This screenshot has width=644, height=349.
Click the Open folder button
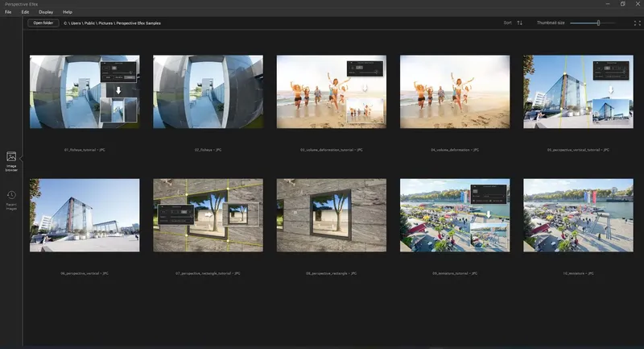43,23
